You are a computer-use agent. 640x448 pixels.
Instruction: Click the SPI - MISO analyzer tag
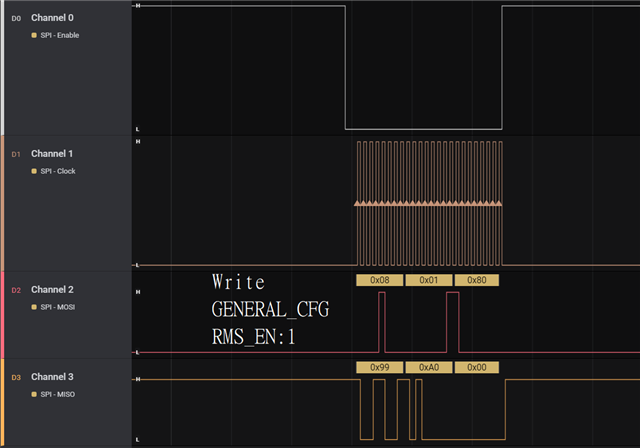pyautogui.click(x=58, y=395)
